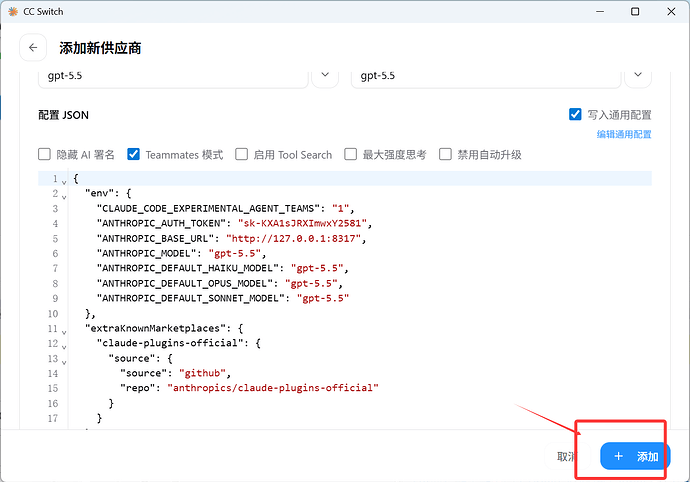Go back using the arrow button
The width and height of the screenshot is (690, 482).
coord(33,48)
